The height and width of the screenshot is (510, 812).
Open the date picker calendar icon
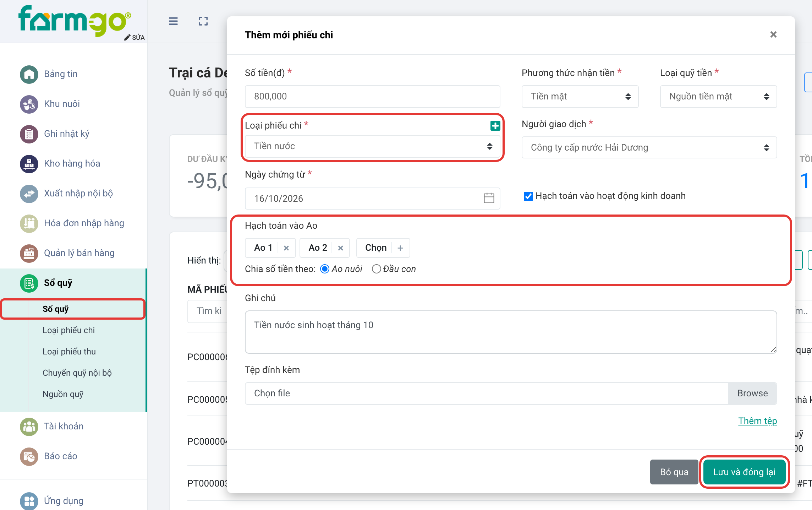[x=489, y=198]
